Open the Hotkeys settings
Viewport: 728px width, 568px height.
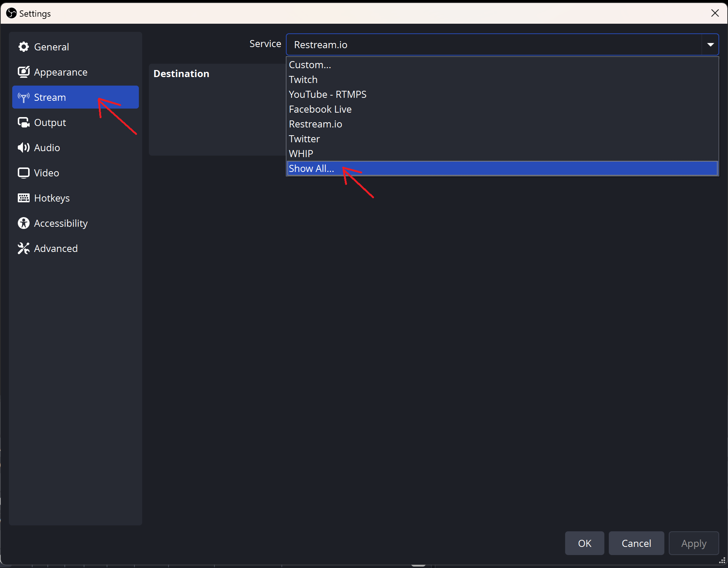(x=76, y=198)
